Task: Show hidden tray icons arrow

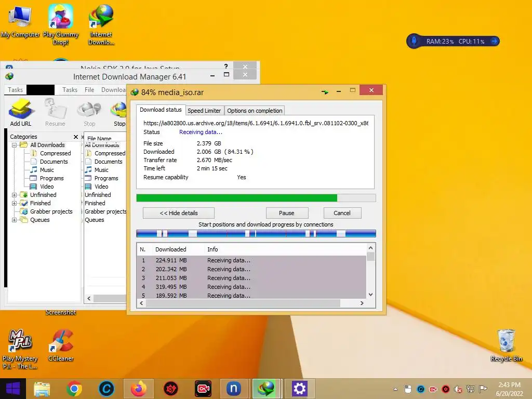Action: [395, 389]
